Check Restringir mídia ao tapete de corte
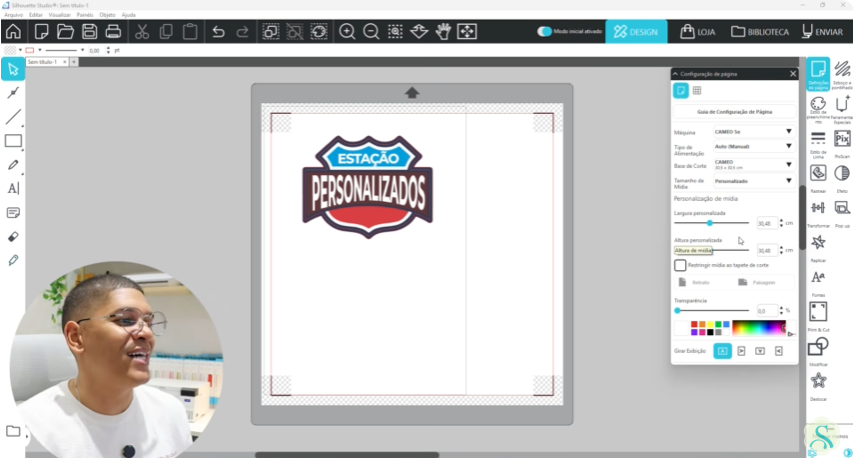Image resolution: width=853 pixels, height=458 pixels. 680,265
